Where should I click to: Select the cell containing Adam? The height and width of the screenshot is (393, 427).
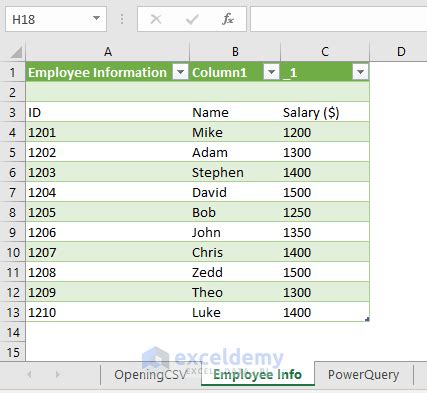[235, 152]
